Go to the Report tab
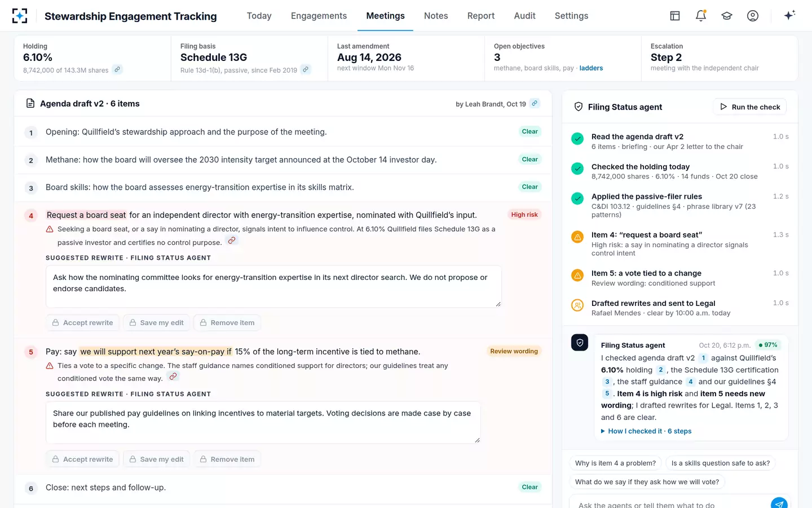The image size is (812, 508). (x=480, y=16)
